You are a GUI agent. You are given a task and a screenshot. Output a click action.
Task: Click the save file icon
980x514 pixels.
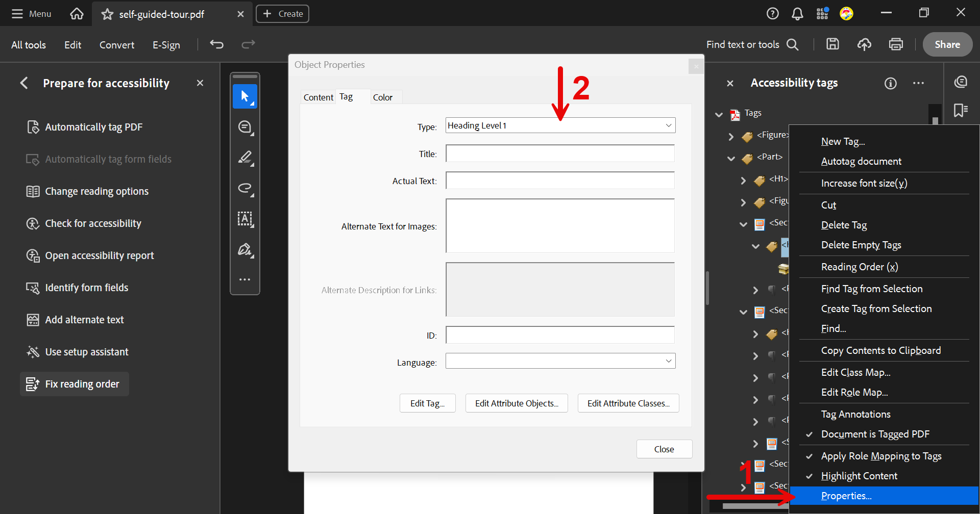point(832,44)
